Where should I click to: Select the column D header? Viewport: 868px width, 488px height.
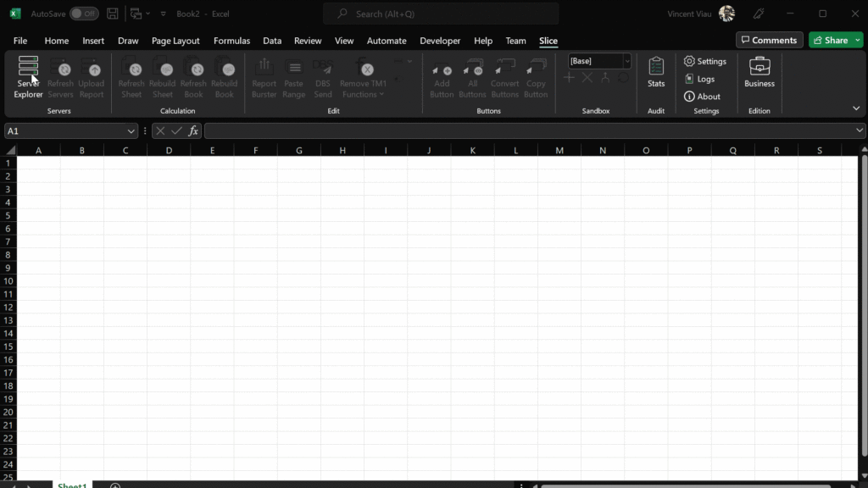(169, 150)
